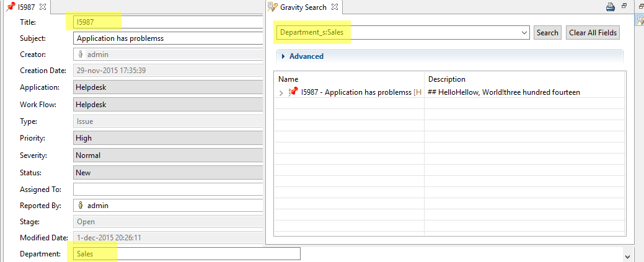Open the search query dropdown arrow
Screen dimensions: 644x262
click(524, 32)
